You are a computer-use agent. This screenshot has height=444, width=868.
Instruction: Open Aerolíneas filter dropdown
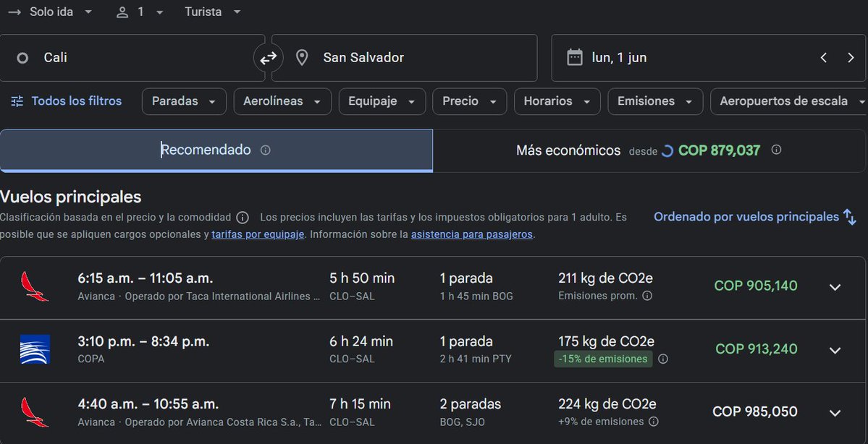pos(282,101)
